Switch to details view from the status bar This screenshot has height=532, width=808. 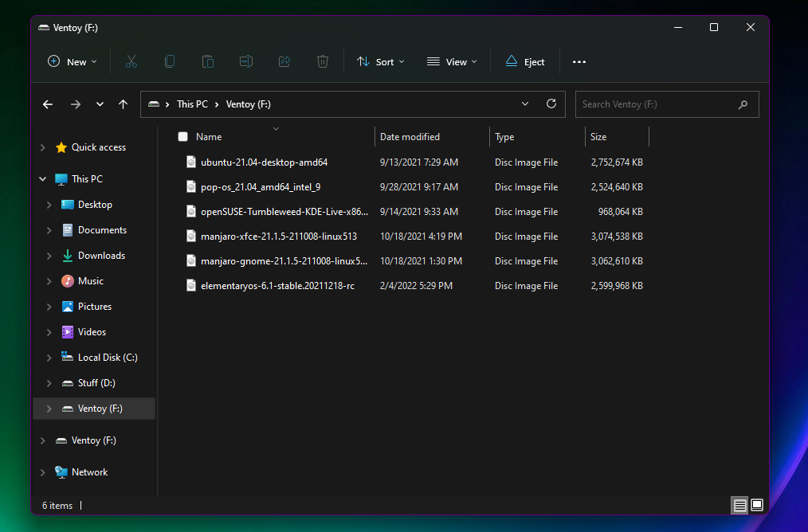739,505
